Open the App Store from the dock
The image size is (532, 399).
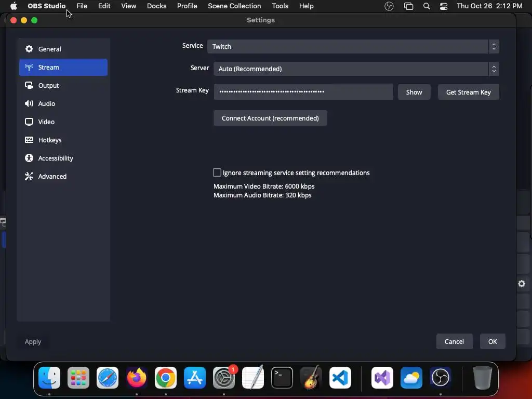(x=195, y=378)
